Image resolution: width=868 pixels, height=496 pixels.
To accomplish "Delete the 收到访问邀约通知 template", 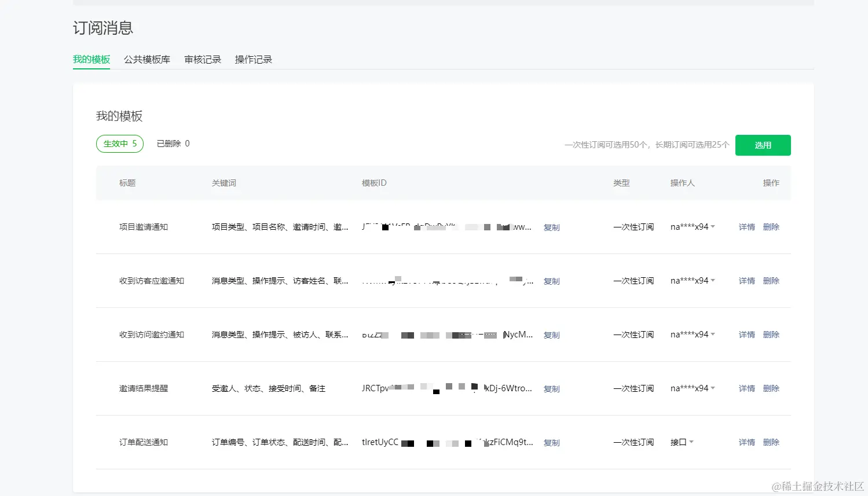I will pyautogui.click(x=771, y=335).
